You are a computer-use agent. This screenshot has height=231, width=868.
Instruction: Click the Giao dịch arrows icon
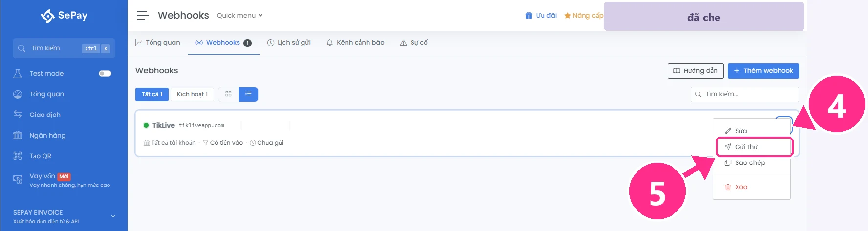coord(18,115)
